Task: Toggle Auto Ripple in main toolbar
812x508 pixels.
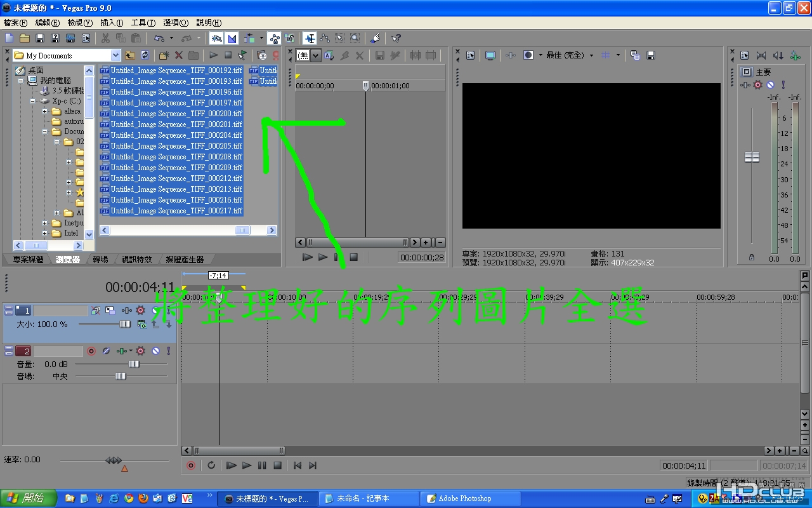Action: [x=249, y=38]
